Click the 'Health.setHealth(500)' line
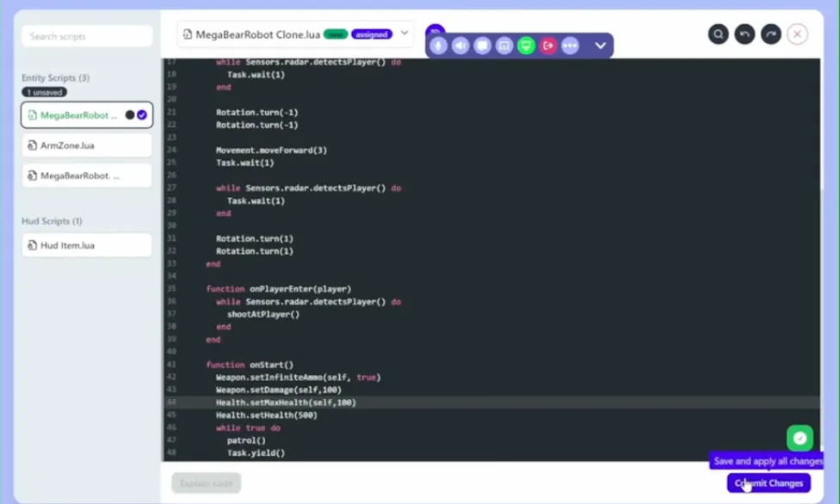840x504 pixels. tap(266, 415)
